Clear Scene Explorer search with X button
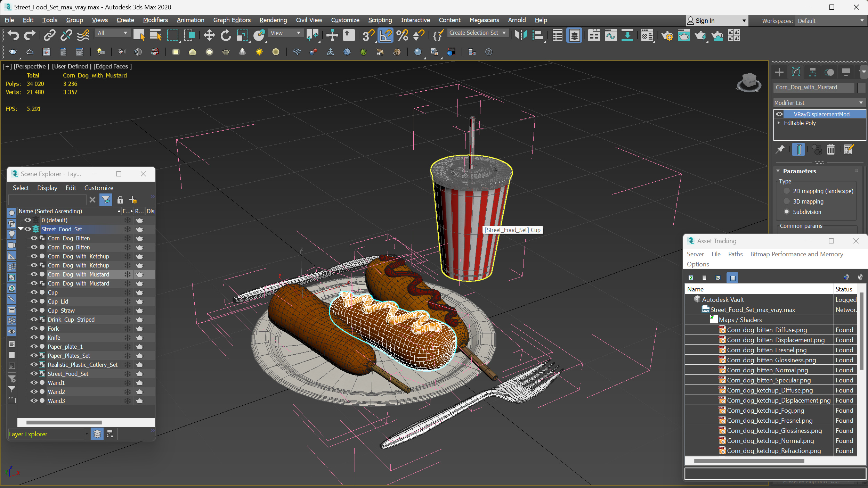 (x=92, y=200)
